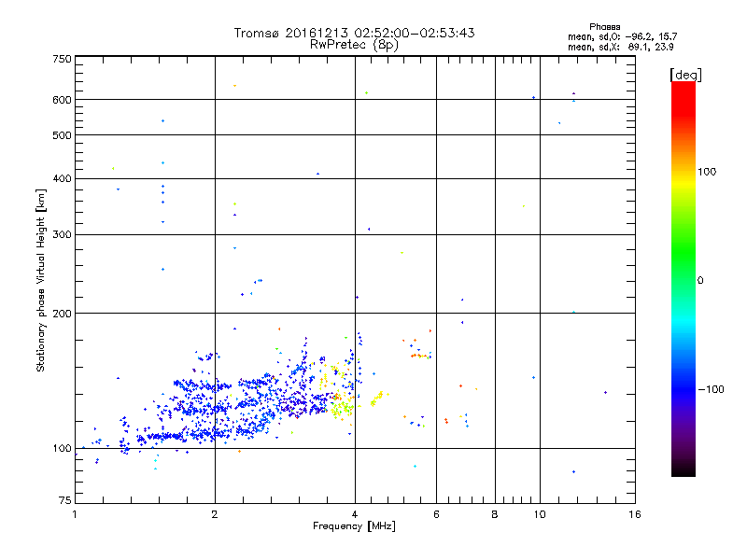Click the y-axis tick label '300'
Image resolution: width=747 pixels, height=560 pixels.
(x=62, y=235)
